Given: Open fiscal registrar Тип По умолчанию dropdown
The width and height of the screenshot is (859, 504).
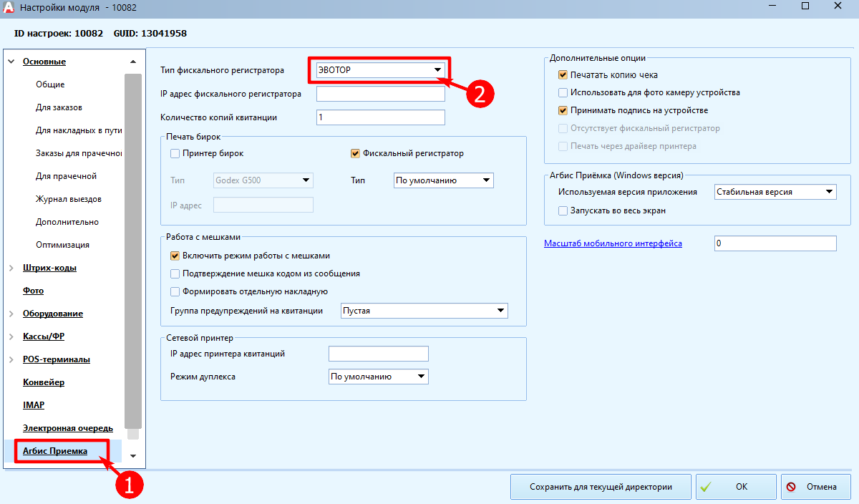Looking at the screenshot, I should pos(444,180).
